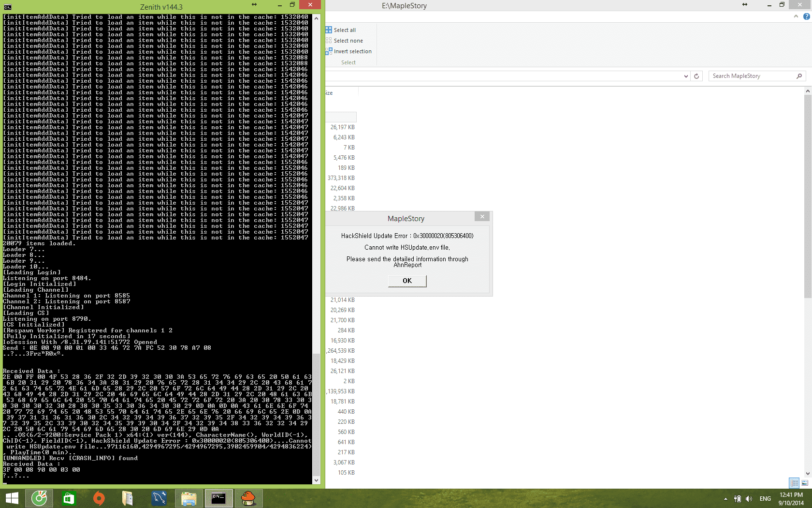Switch to File Explorer taskbar window
The width and height of the screenshot is (812, 508).
[x=189, y=498]
